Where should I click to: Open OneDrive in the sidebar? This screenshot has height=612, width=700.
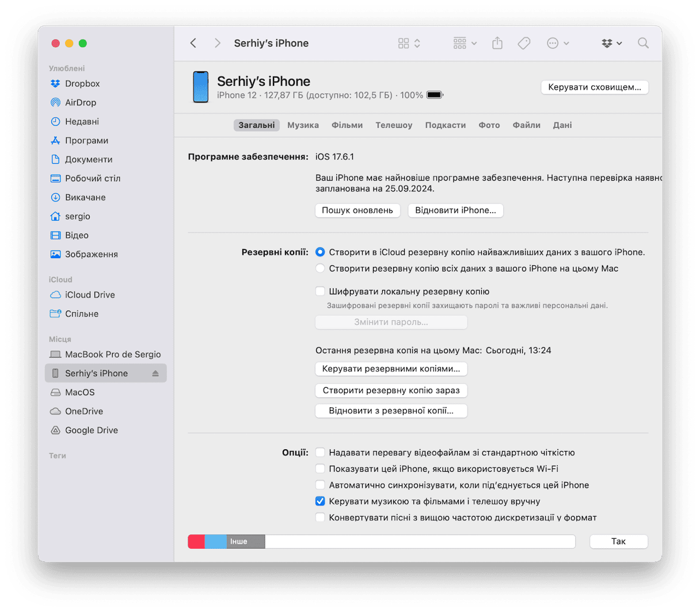coord(105,411)
